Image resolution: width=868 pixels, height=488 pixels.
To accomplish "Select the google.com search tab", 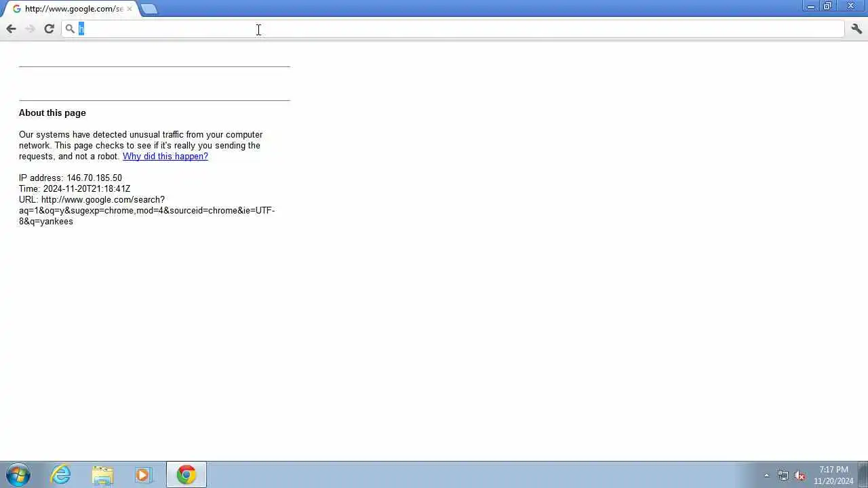I will [x=72, y=9].
